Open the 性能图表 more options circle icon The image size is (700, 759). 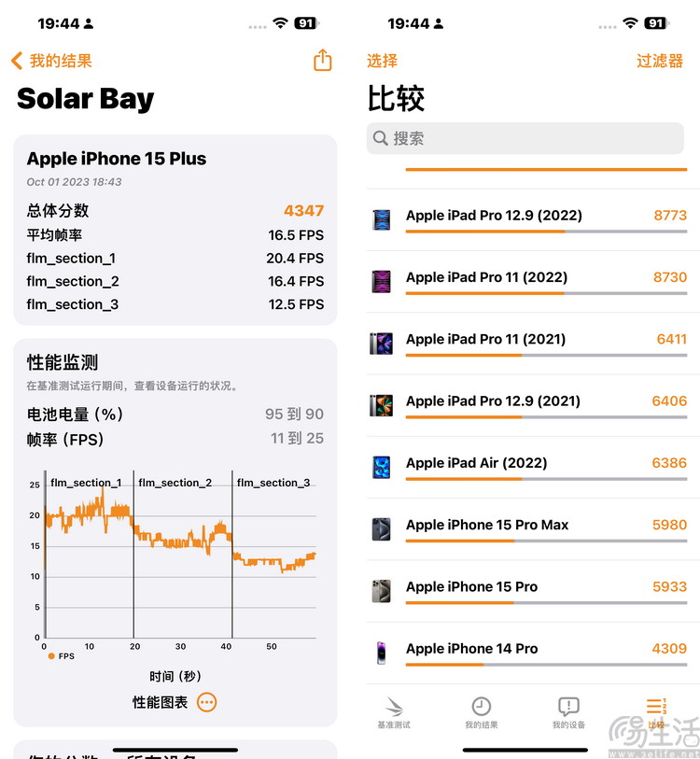(x=206, y=702)
